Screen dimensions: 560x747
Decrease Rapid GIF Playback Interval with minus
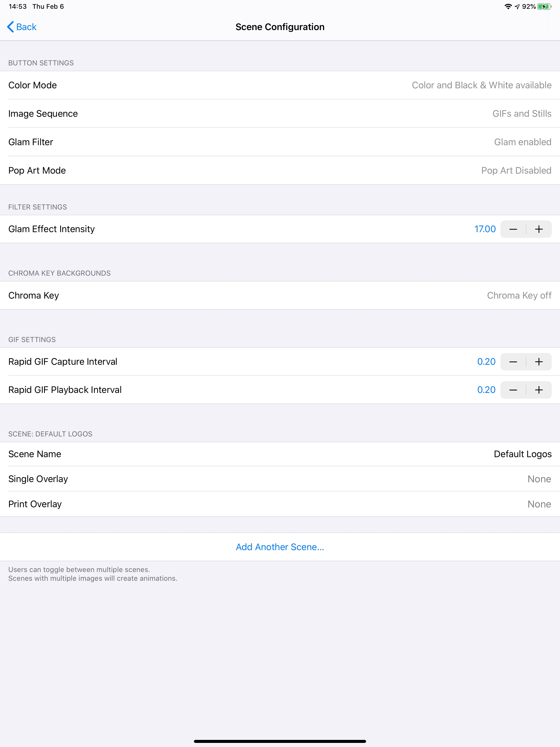pyautogui.click(x=513, y=390)
